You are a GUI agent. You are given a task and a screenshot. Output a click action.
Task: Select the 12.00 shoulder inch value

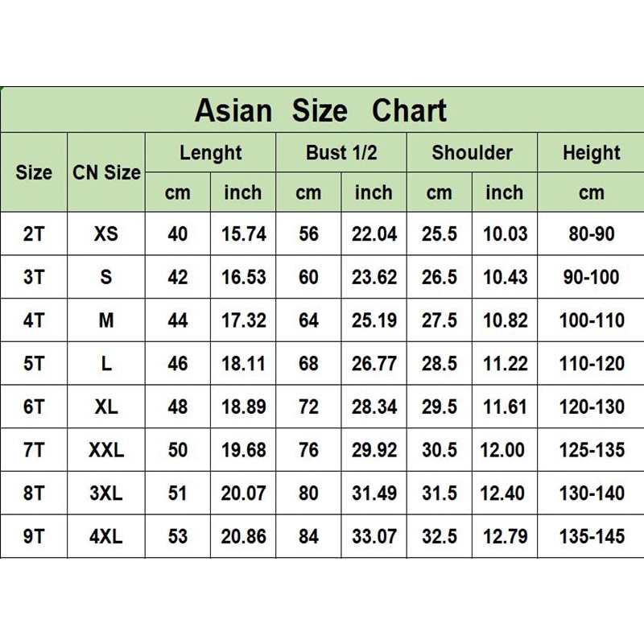click(x=502, y=450)
